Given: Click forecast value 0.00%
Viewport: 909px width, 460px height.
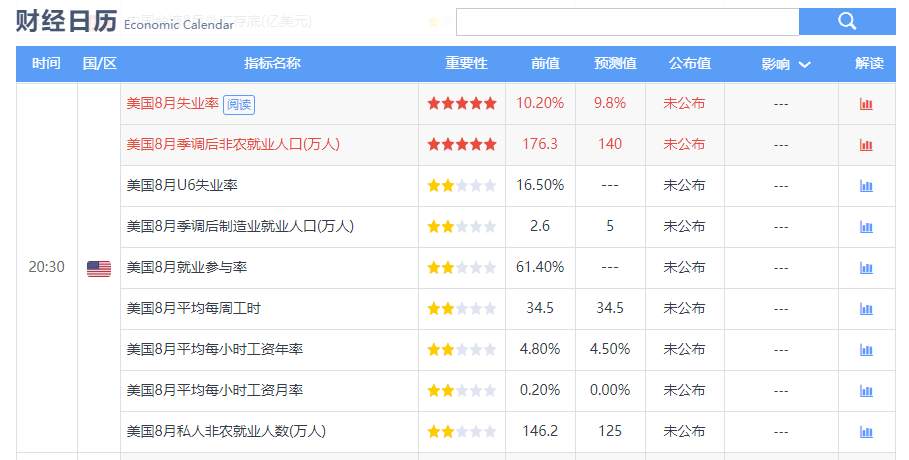Looking at the screenshot, I should [610, 390].
